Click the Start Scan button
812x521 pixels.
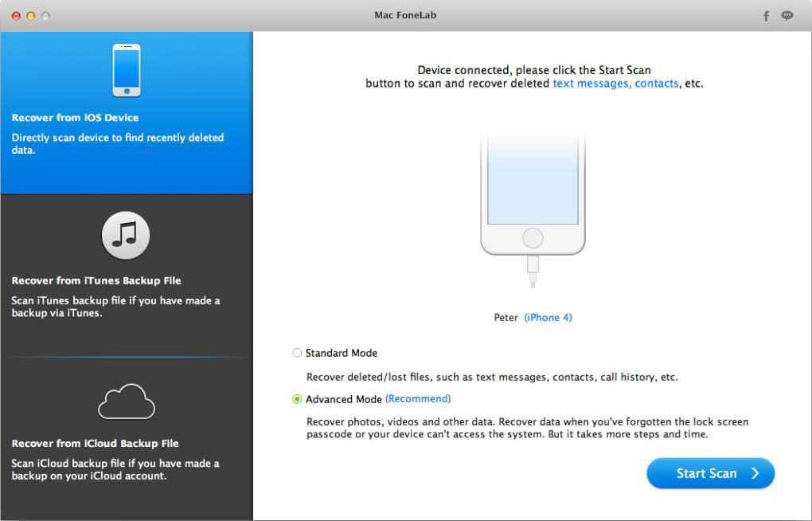(x=710, y=473)
